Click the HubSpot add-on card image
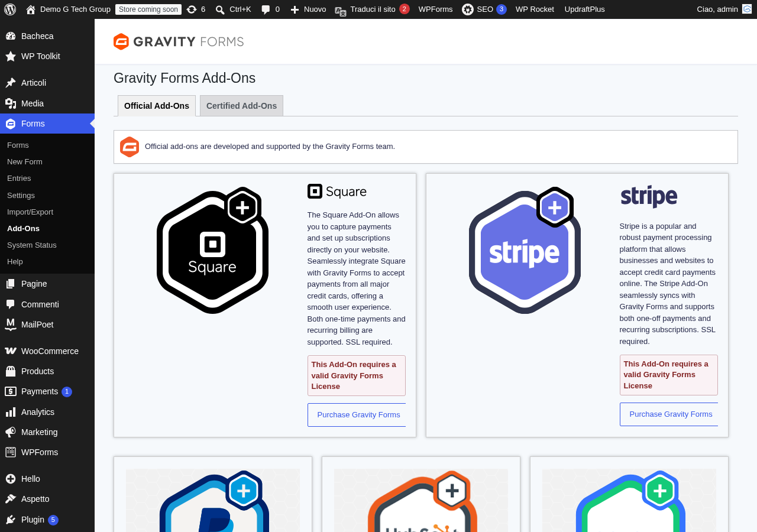Image resolution: width=757 pixels, height=532 pixels. pyautogui.click(x=421, y=501)
